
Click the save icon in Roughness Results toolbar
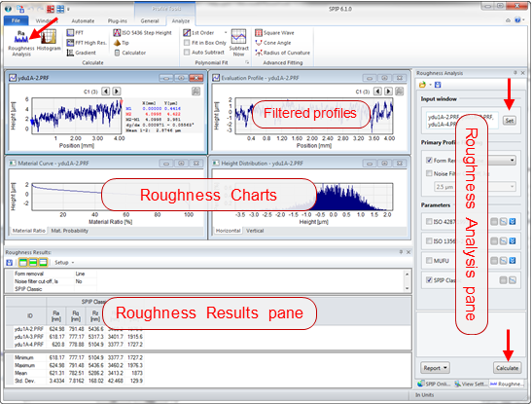pos(9,263)
